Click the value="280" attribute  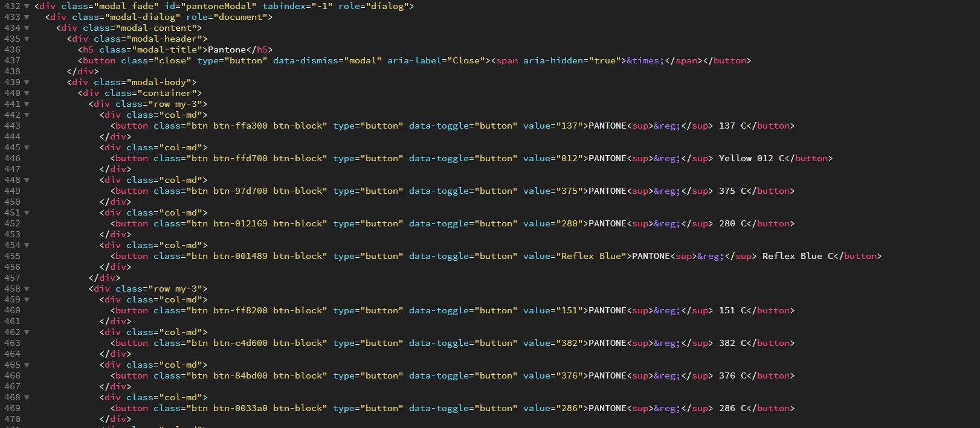[553, 223]
